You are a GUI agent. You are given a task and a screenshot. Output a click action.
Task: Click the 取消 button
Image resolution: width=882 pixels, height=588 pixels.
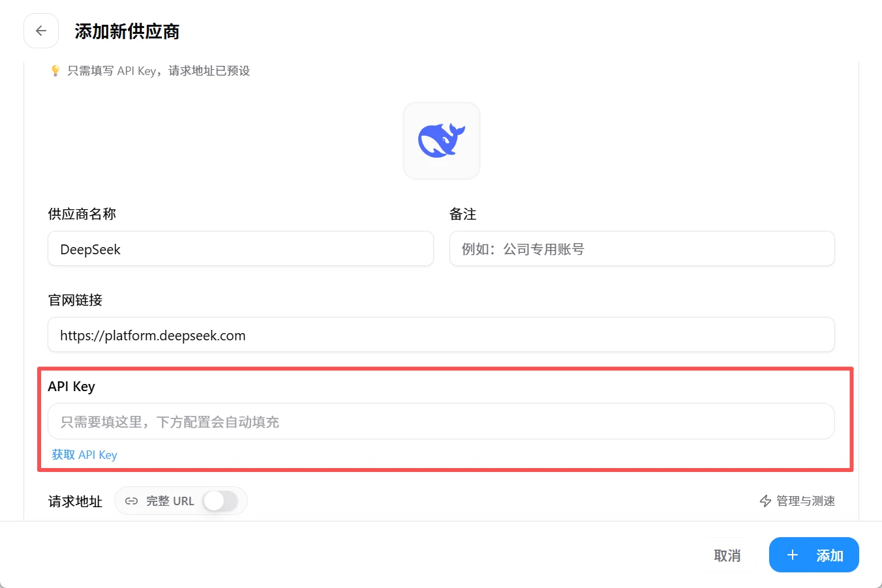click(727, 555)
